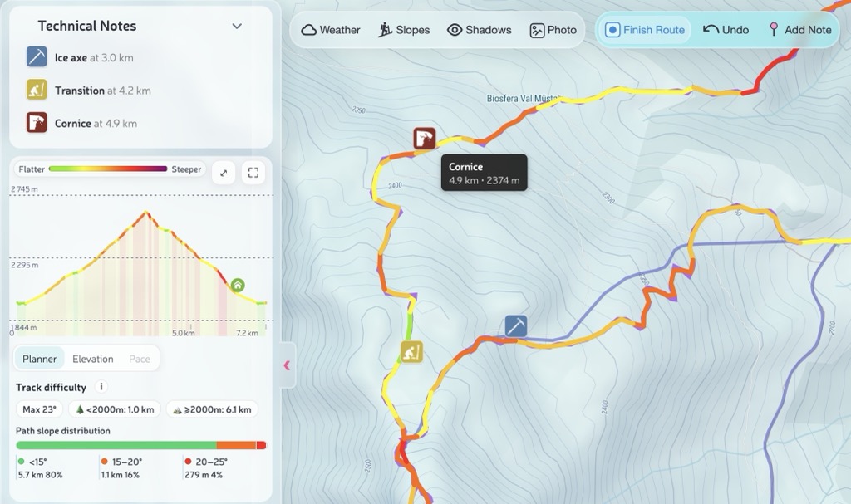Toggle the Weather layer
Screen dimensions: 851x504
coord(331,30)
